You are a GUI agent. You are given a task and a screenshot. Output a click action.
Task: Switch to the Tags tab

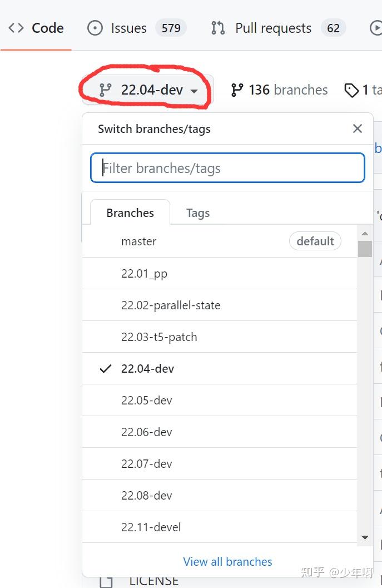pos(198,213)
